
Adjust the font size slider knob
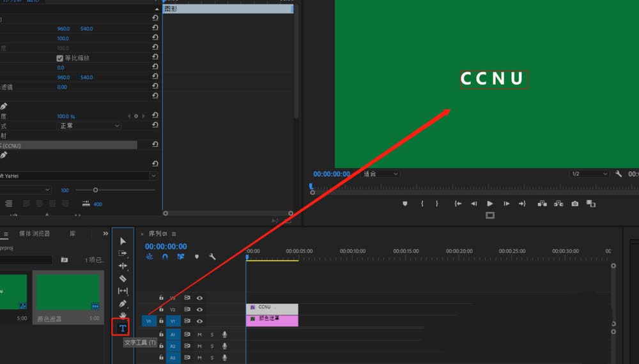coord(95,190)
